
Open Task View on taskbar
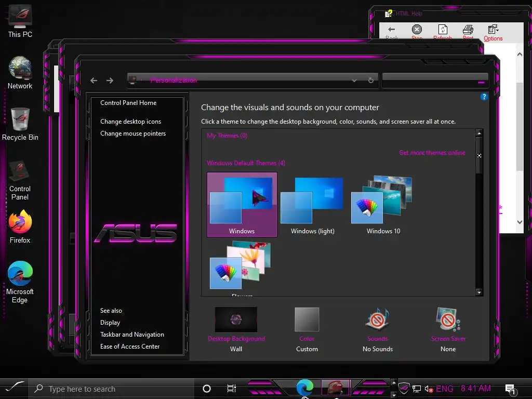231,389
